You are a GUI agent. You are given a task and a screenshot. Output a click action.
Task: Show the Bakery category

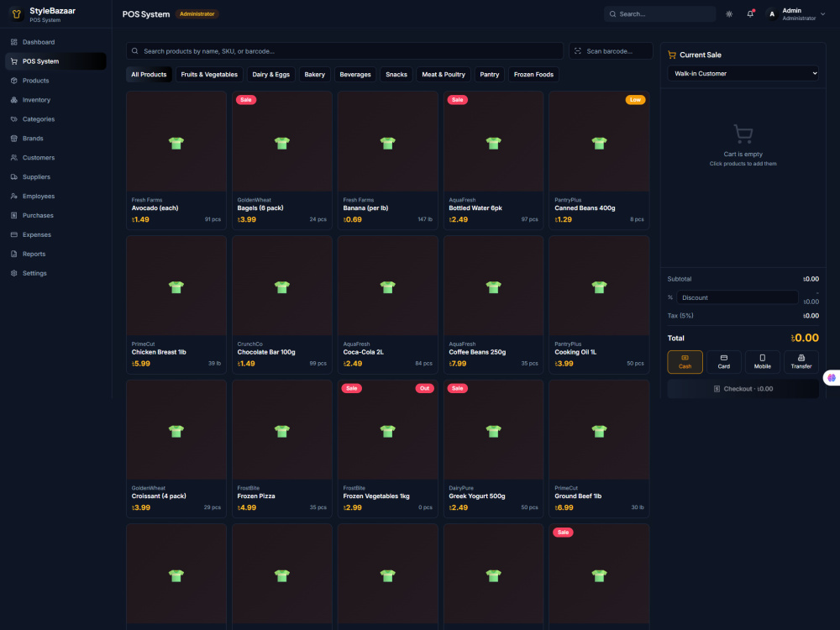[x=314, y=75]
